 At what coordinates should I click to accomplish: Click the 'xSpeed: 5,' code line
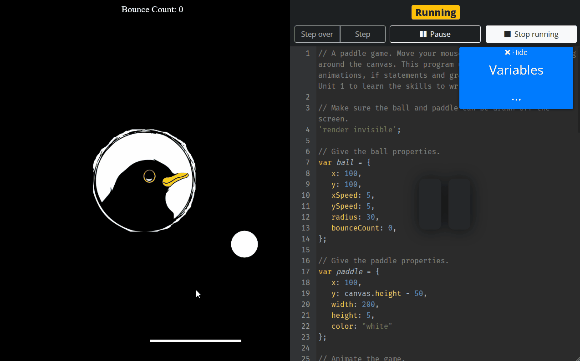(x=353, y=195)
